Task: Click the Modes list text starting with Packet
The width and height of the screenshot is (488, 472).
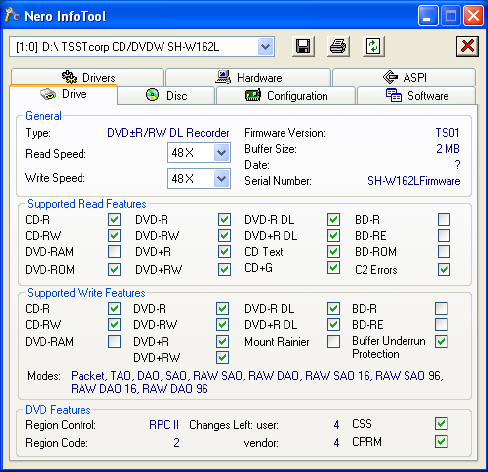Action: tap(257, 382)
